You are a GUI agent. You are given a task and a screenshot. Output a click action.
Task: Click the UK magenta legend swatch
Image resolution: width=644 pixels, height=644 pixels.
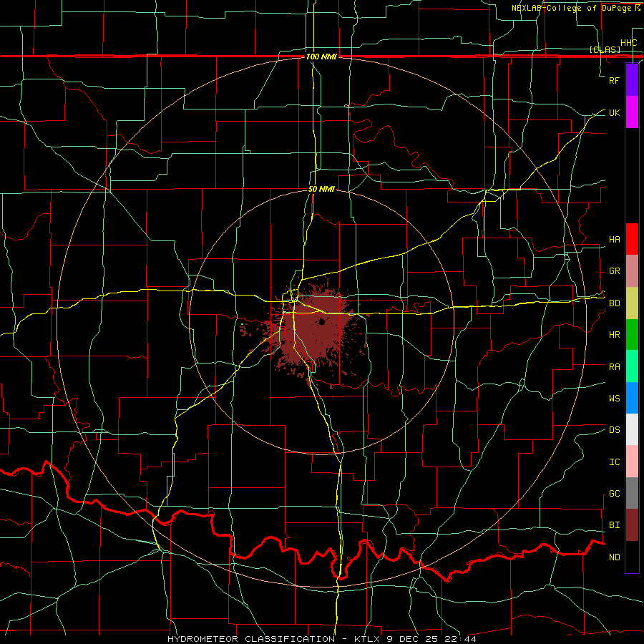point(632,112)
